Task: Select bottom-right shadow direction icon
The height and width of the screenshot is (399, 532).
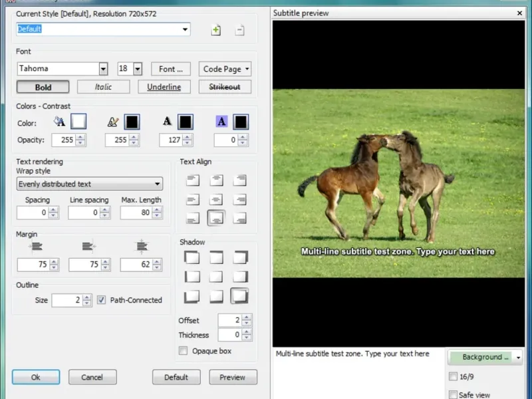Action: point(239,296)
